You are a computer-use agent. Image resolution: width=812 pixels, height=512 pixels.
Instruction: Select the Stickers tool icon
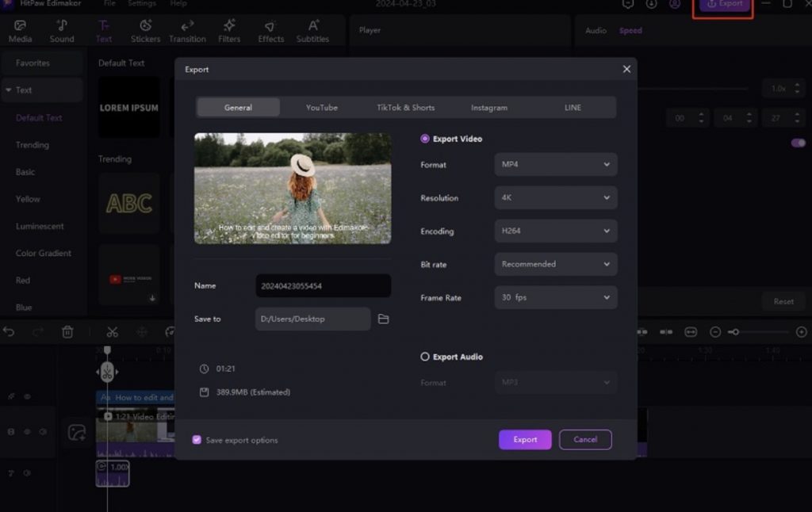(145, 26)
